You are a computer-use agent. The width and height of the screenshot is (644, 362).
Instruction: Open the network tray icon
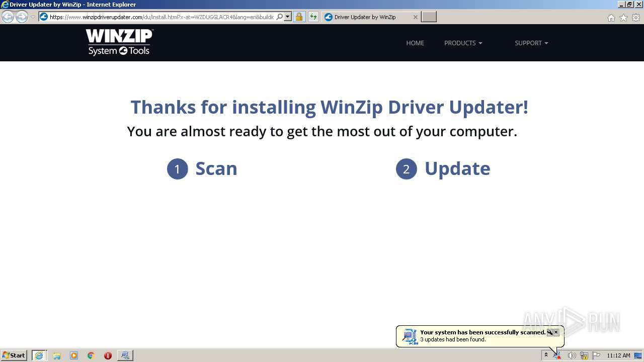(584, 355)
